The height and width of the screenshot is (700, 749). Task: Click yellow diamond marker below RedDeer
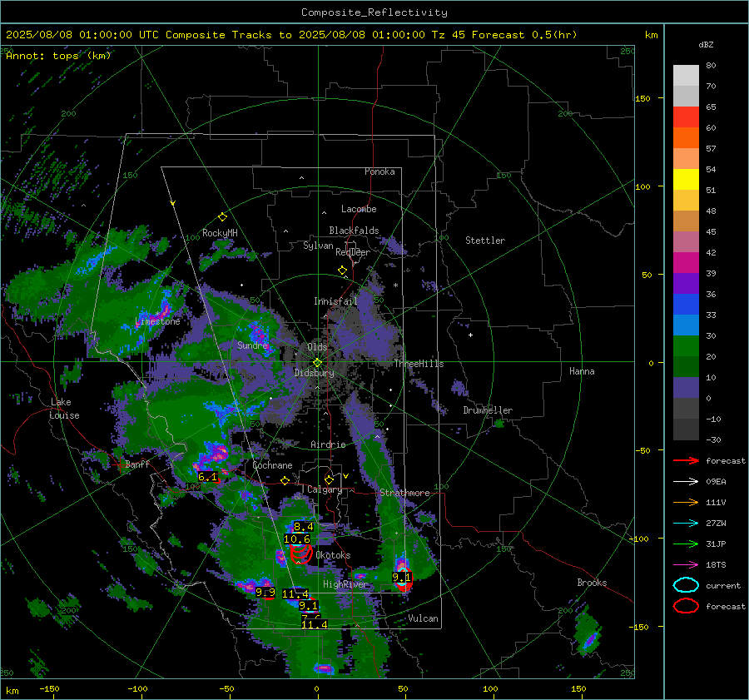coord(342,271)
